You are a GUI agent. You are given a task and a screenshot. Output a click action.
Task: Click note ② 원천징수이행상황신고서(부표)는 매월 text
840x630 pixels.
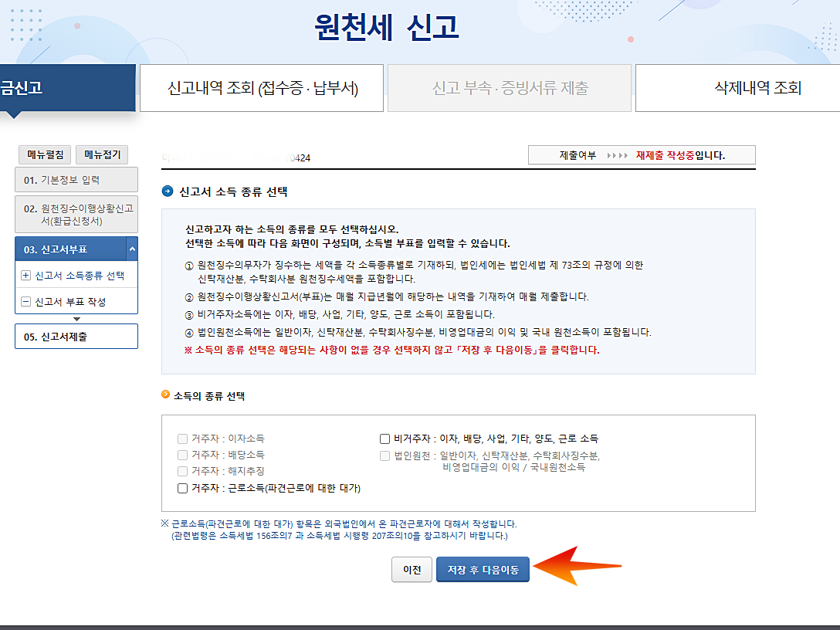[387, 296]
